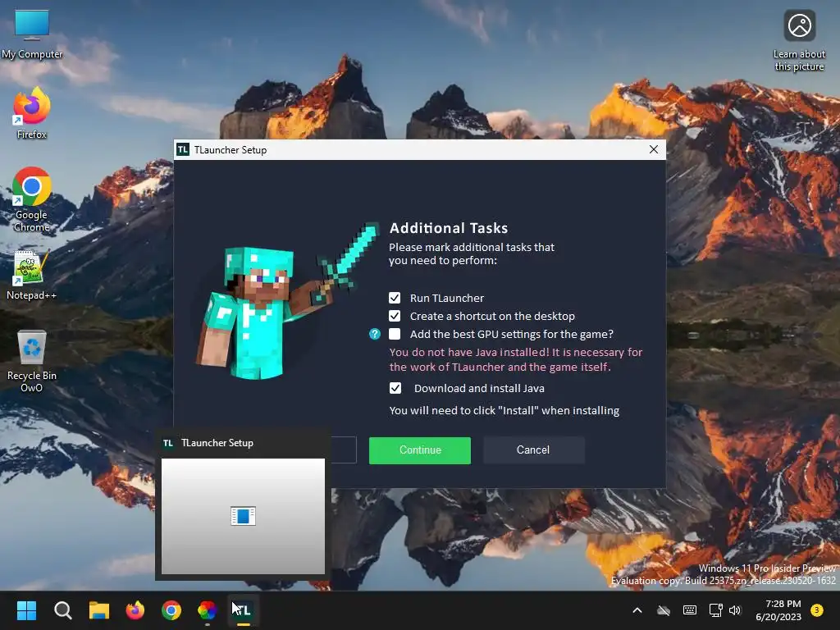Click the TLauncher Setup preview title label
This screenshot has height=630, width=840.
point(217,443)
